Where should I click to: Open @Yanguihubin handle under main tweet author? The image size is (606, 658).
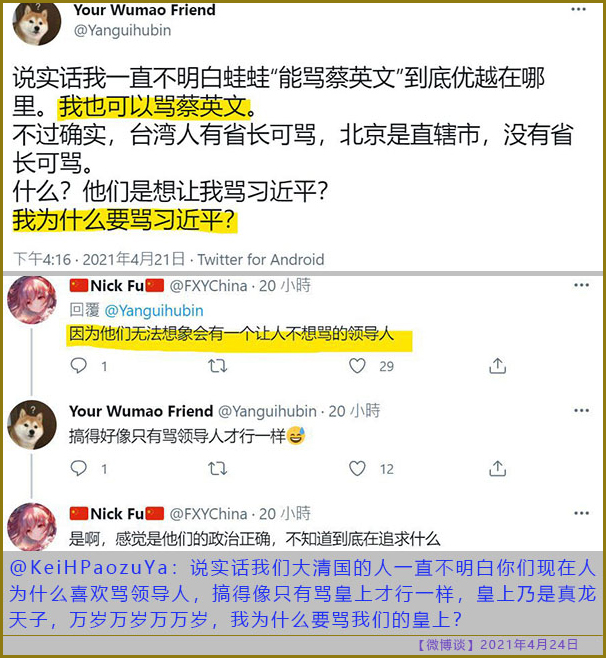click(x=123, y=30)
